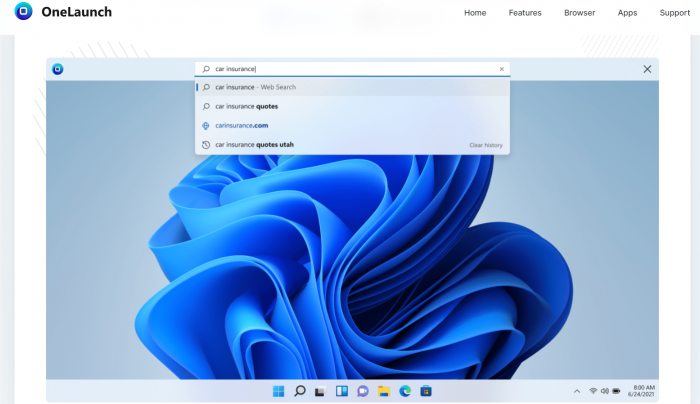Select 'car insurance quotes' suggestion

click(x=352, y=106)
